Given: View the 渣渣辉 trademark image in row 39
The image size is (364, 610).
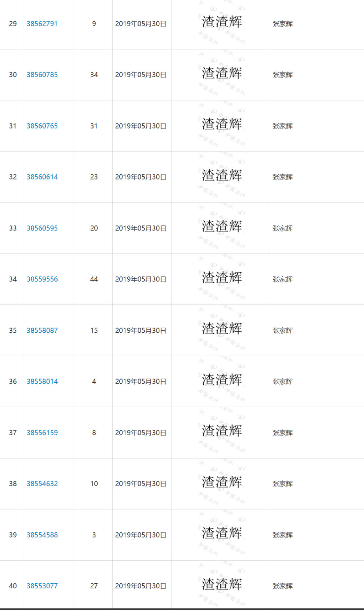Looking at the screenshot, I should click(x=221, y=533).
